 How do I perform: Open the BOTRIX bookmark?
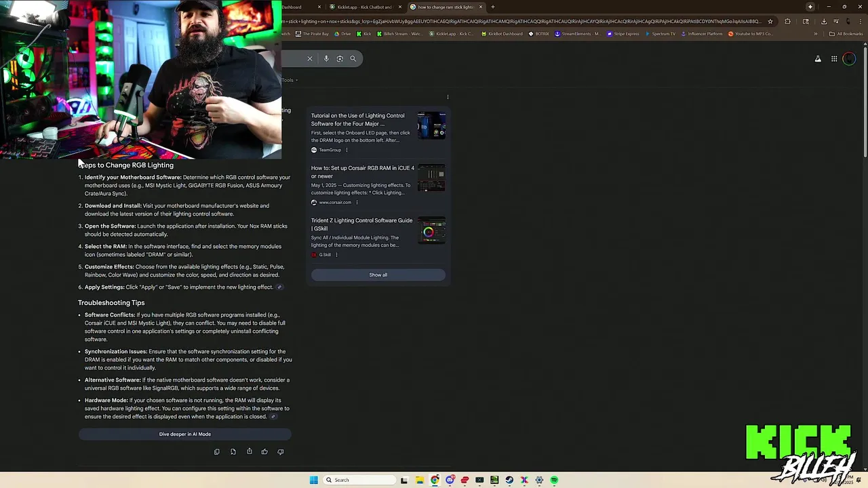click(538, 34)
